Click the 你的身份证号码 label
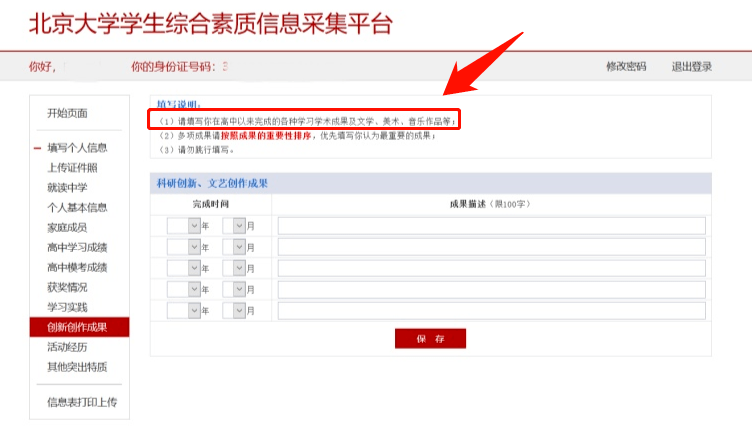 pyautogui.click(x=173, y=67)
